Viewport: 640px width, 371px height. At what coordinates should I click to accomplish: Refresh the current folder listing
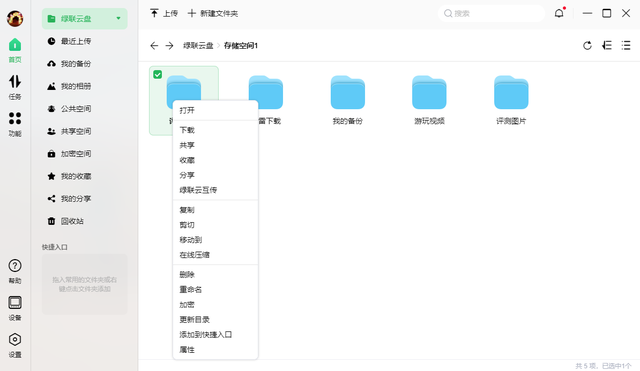(587, 45)
